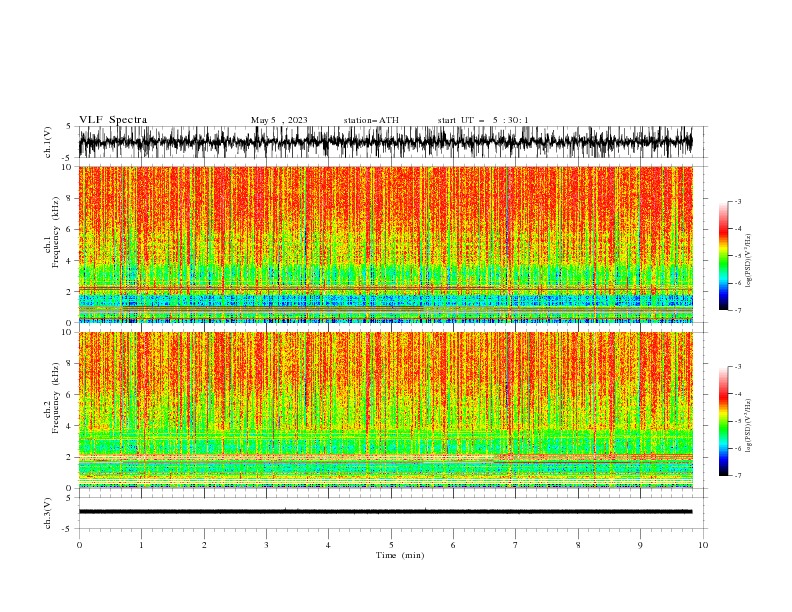This screenshot has height=612, width=792.
Task: Click the 'station=ATH' label
Action: click(x=371, y=120)
